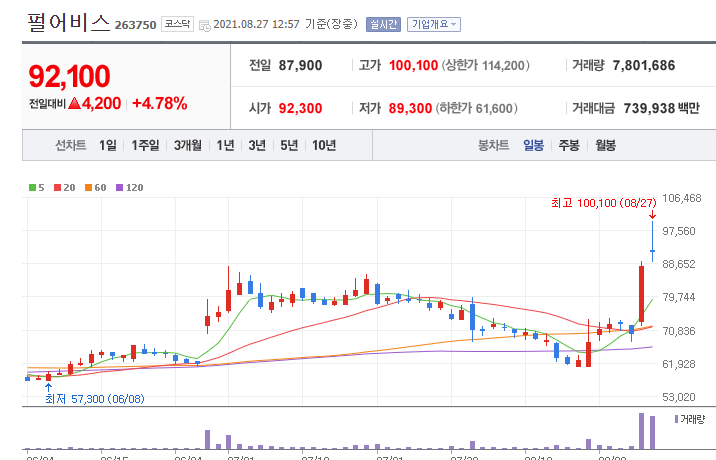The height and width of the screenshot is (460, 716).
Task: Click the 최저 57,300 (06/08) marker
Action: (x=95, y=399)
